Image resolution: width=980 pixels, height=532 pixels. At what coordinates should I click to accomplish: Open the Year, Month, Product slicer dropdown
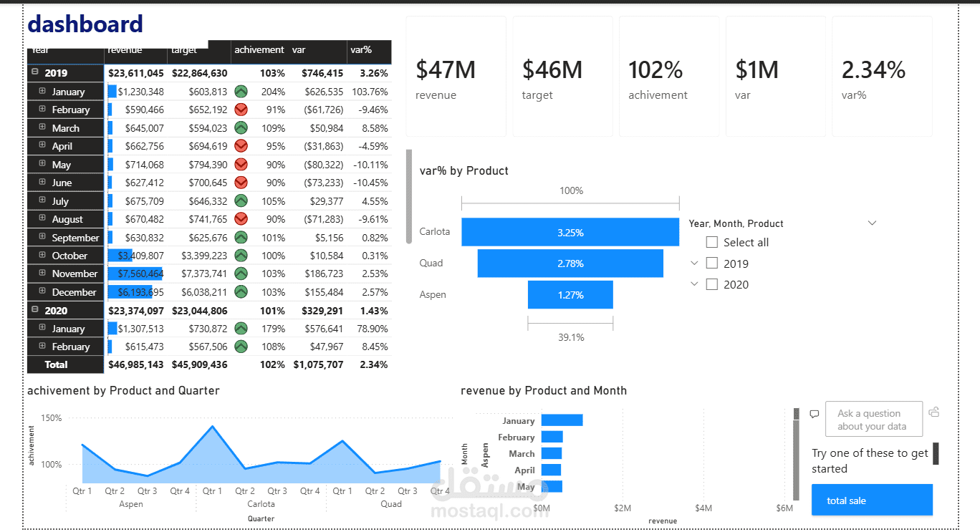(872, 223)
